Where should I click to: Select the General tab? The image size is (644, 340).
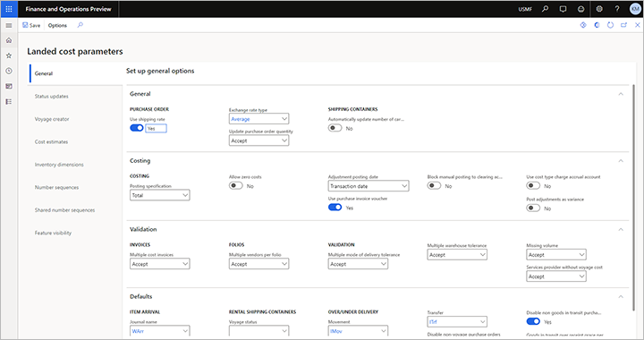click(75, 73)
